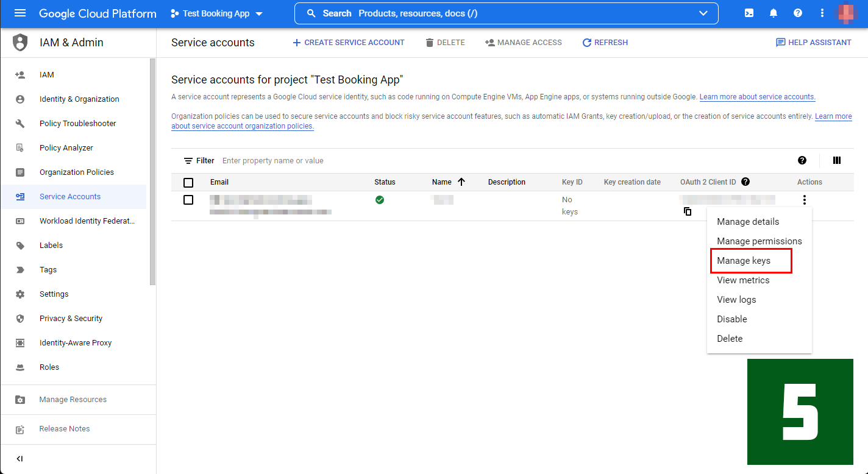Collapse the sidebar with the arrow icon
The image size is (868, 474).
tap(20, 459)
